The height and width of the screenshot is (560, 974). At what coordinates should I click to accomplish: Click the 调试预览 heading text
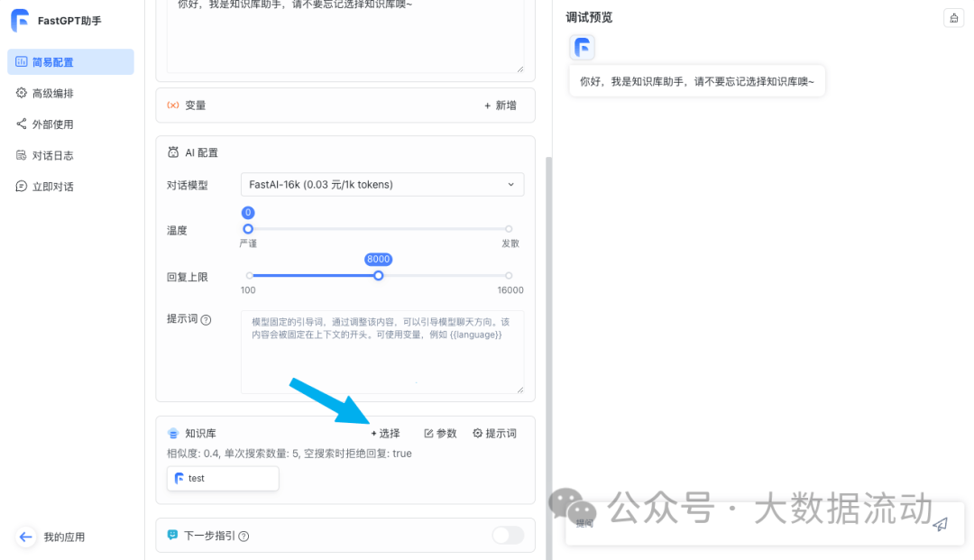589,17
